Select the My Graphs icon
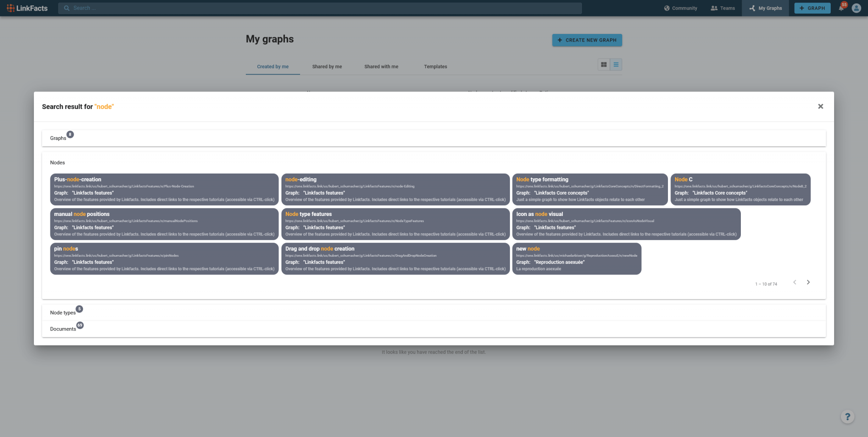 (x=752, y=8)
